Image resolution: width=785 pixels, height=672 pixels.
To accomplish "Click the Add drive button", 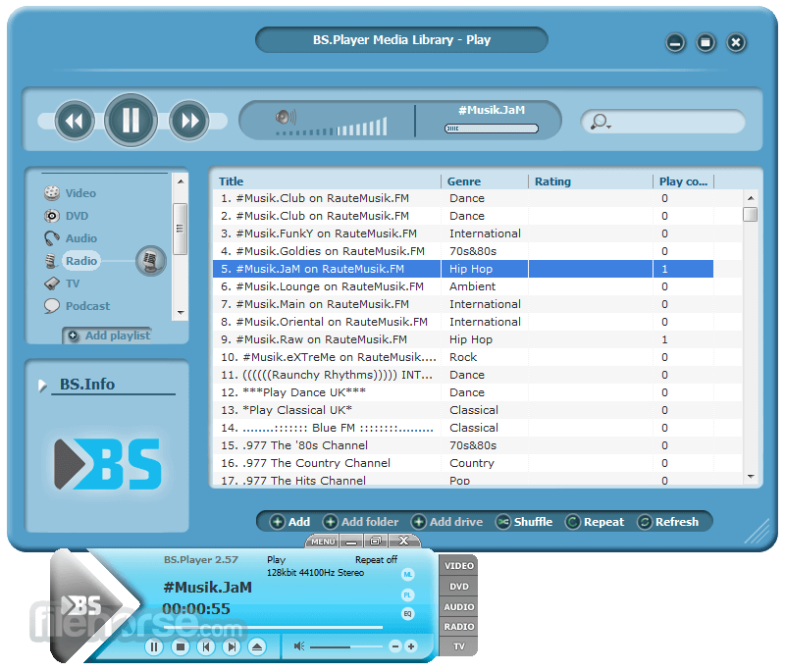I will click(x=447, y=522).
